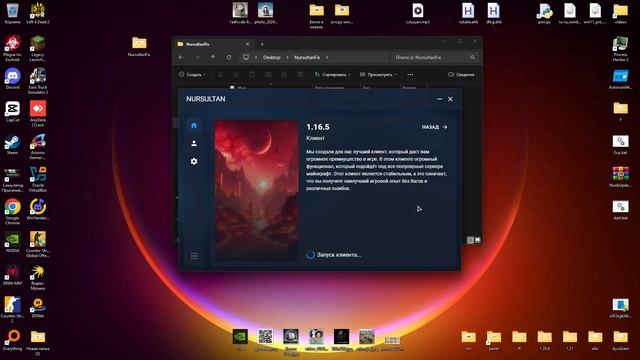Screen dimensions: 640x360
Task: Close the NursultanFix Explorer tab
Action: pos(247,44)
